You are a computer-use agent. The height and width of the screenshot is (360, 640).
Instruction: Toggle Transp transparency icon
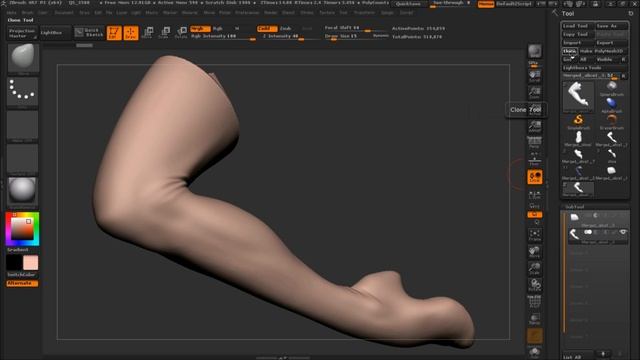pos(535,319)
